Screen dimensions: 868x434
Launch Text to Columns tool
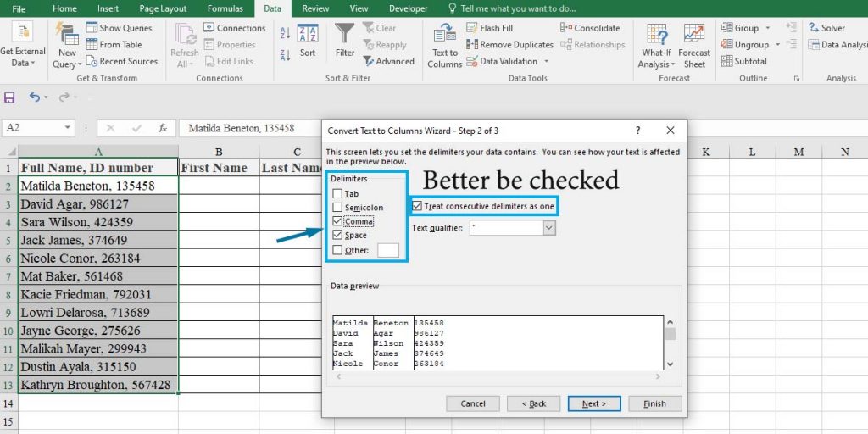coord(444,47)
